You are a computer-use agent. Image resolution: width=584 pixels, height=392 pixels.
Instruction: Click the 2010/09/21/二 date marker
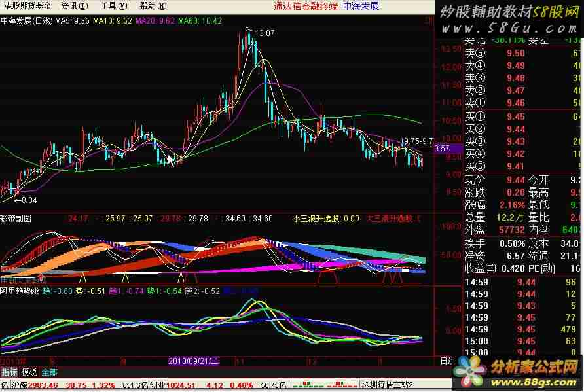(193, 361)
